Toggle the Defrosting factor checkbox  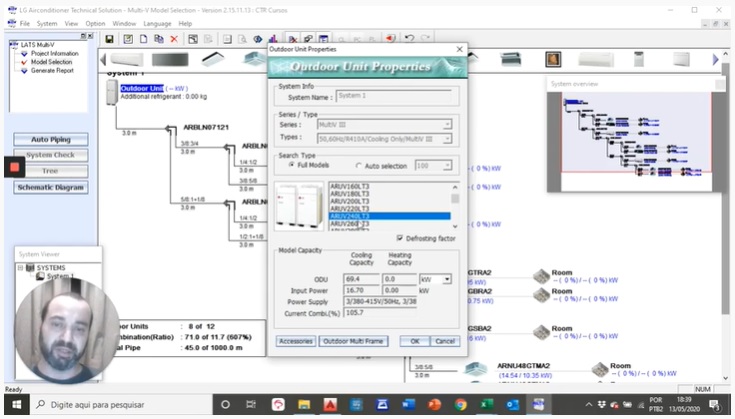(401, 238)
